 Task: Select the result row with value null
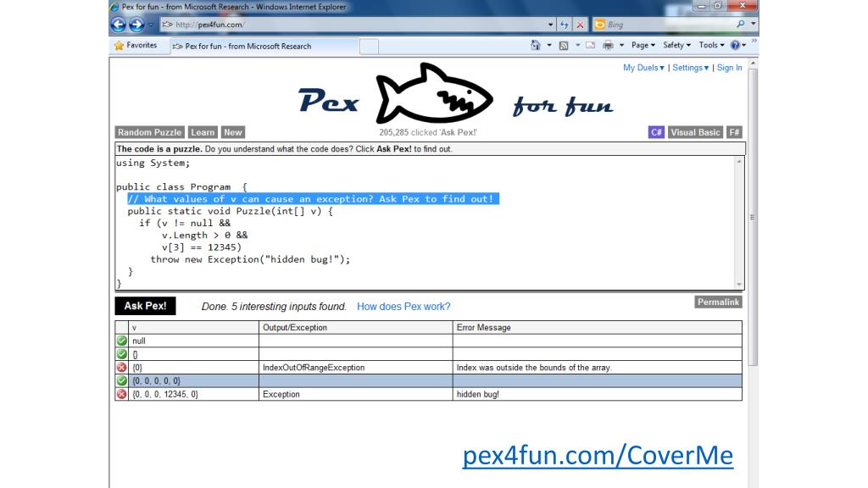click(428, 341)
